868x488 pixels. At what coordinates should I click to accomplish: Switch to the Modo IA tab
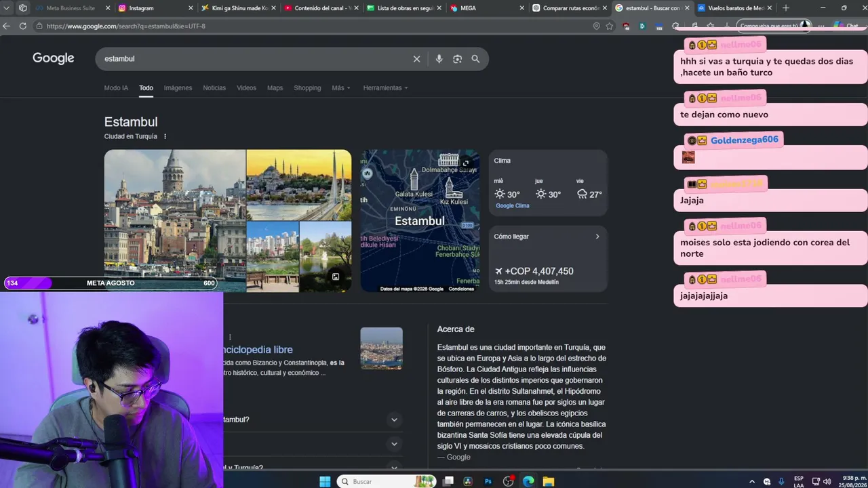tap(116, 87)
